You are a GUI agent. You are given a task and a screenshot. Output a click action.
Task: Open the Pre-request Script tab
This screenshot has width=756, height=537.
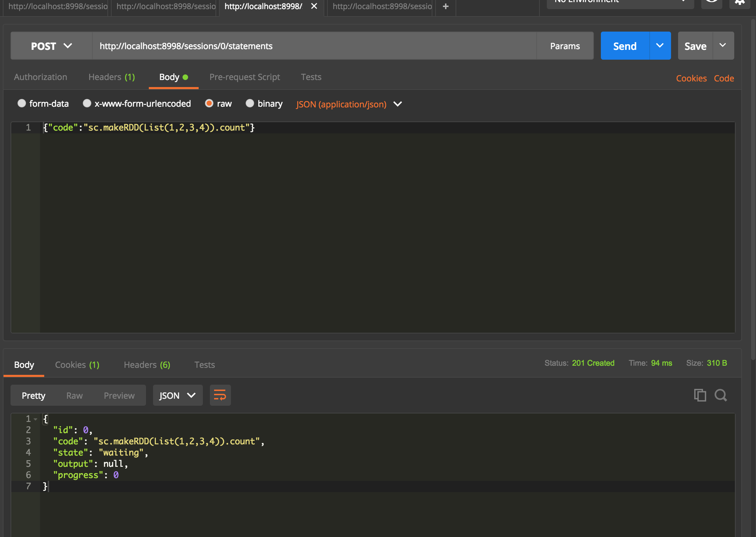coord(245,77)
